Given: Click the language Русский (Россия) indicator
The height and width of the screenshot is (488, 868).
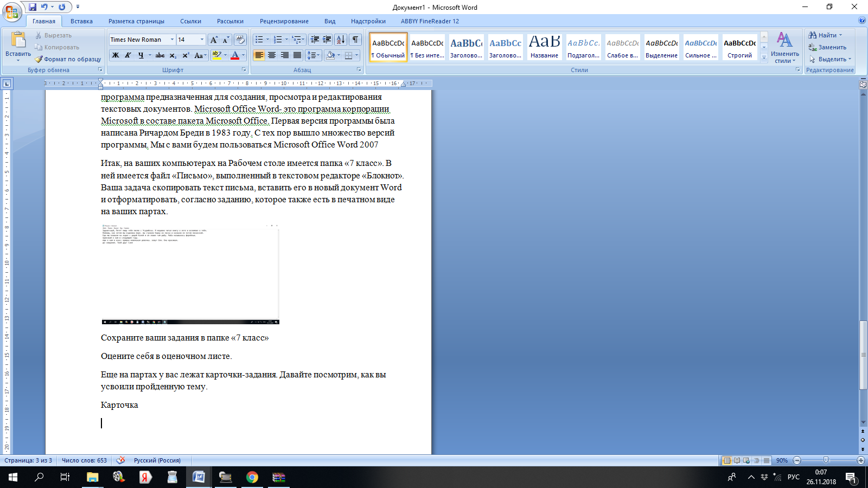Looking at the screenshot, I should tap(157, 460).
